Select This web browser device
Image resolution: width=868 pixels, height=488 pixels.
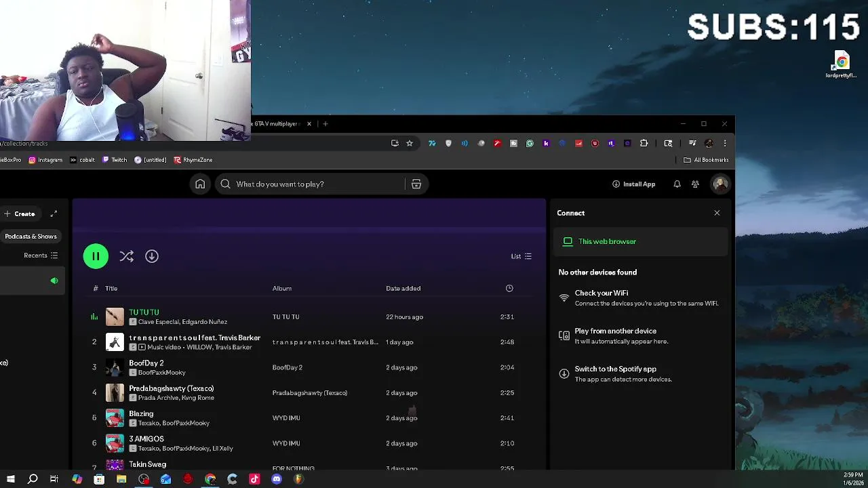[x=641, y=241]
